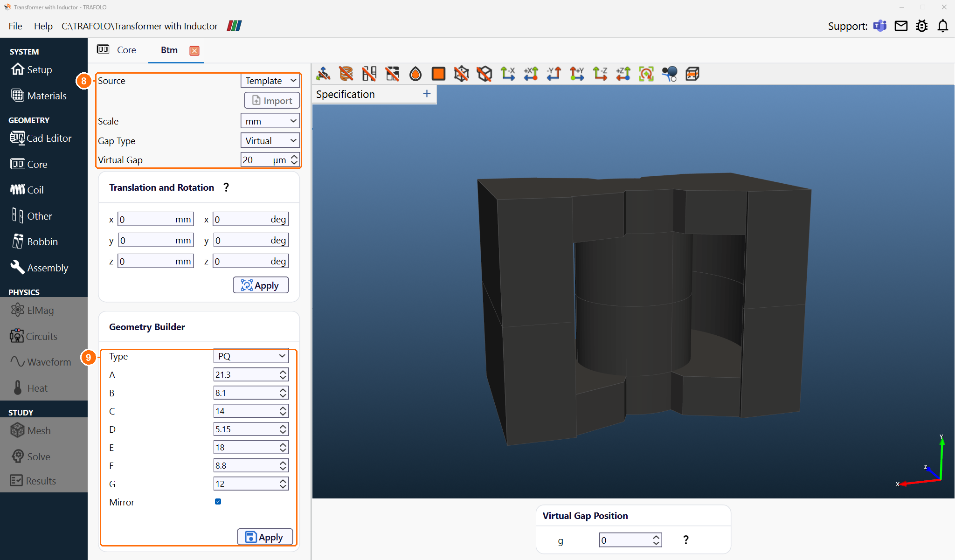Switch to the Core tab

(118, 50)
